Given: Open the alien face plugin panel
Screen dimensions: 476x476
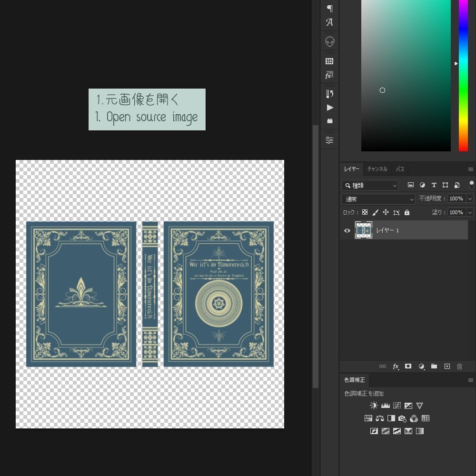Looking at the screenshot, I should tap(330, 41).
